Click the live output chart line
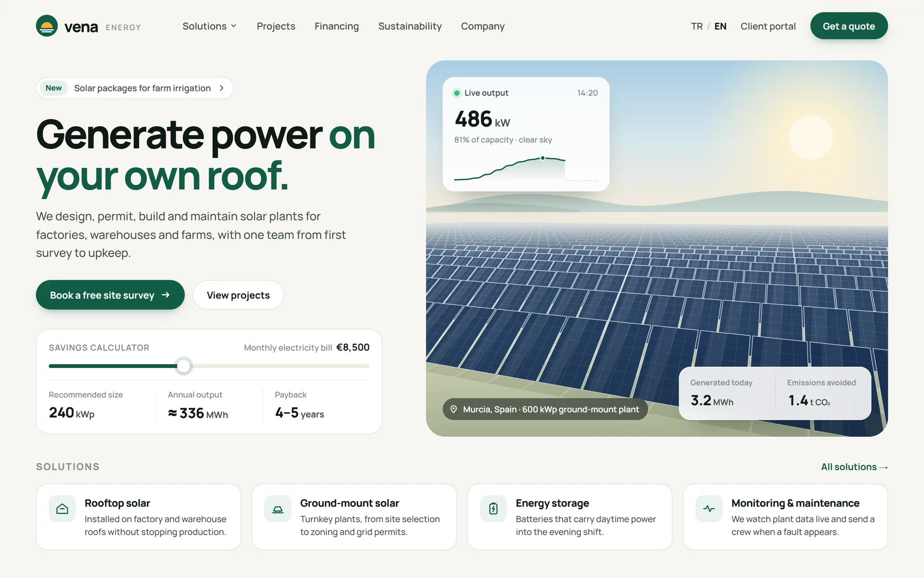 (x=510, y=168)
